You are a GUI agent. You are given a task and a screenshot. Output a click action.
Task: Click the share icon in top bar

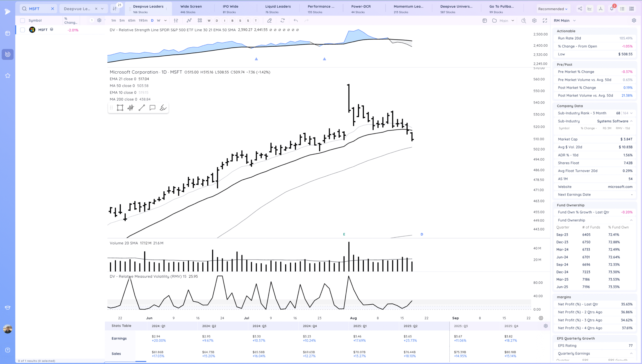tap(580, 9)
